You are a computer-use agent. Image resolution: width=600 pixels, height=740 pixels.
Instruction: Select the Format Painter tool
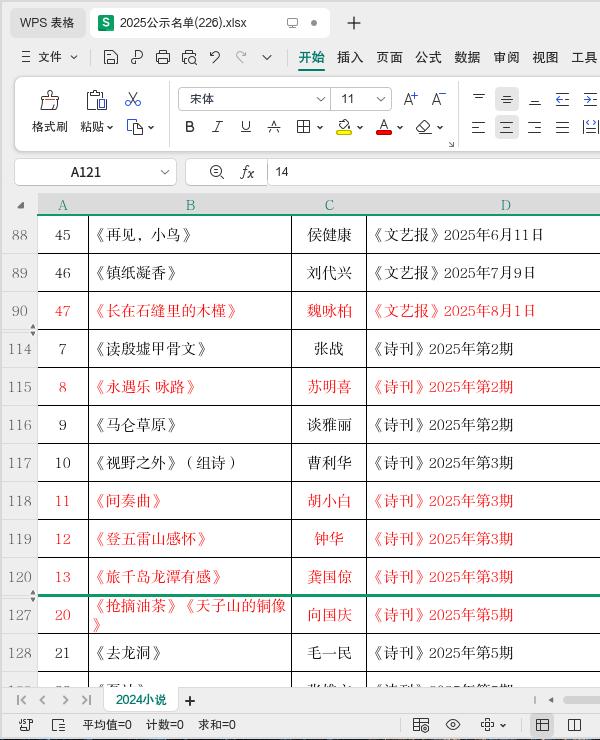tap(50, 112)
